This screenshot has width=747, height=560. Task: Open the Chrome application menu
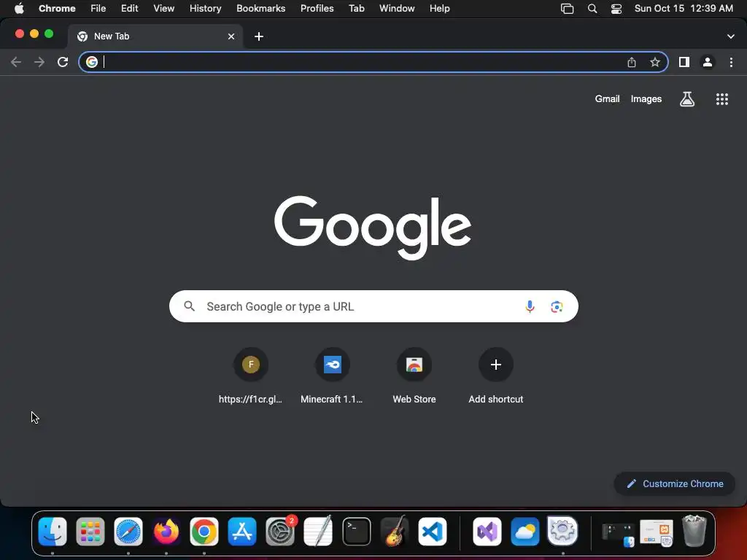coord(57,9)
